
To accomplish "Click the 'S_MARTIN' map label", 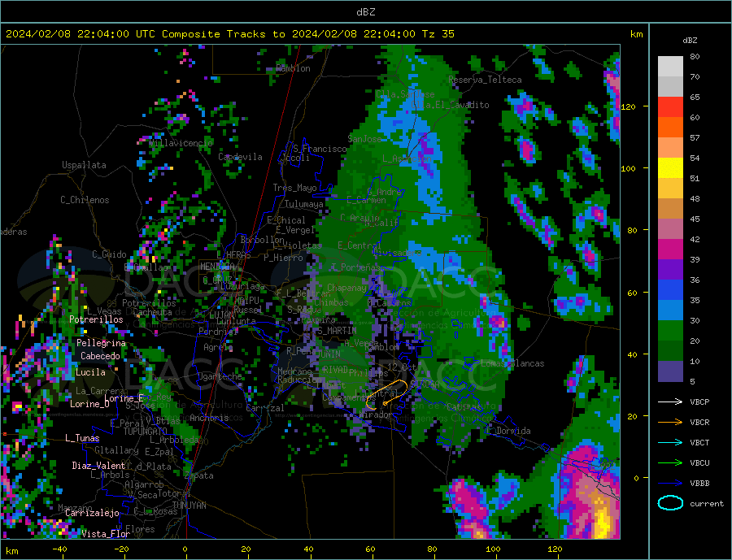I will click(337, 331).
